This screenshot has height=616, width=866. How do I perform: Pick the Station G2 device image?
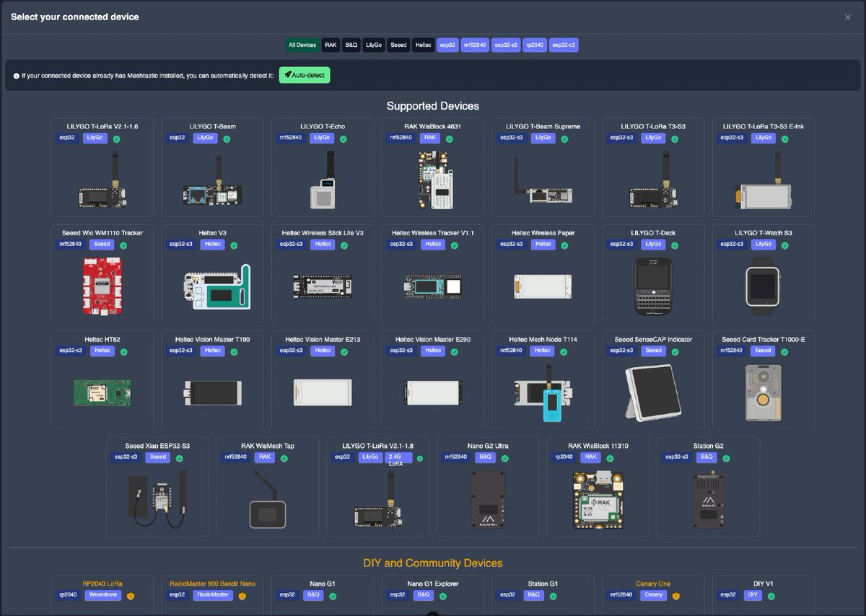707,498
